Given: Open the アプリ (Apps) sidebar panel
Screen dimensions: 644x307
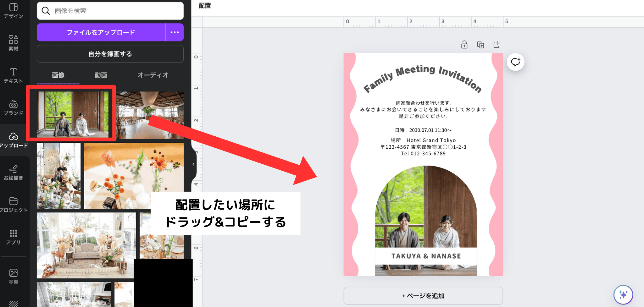Looking at the screenshot, I should [x=13, y=237].
